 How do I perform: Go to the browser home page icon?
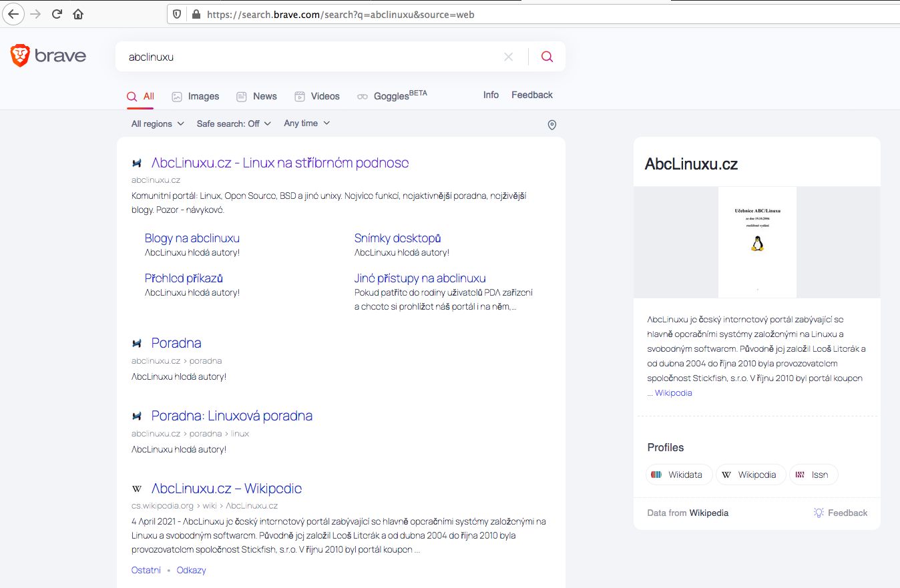[x=78, y=14]
